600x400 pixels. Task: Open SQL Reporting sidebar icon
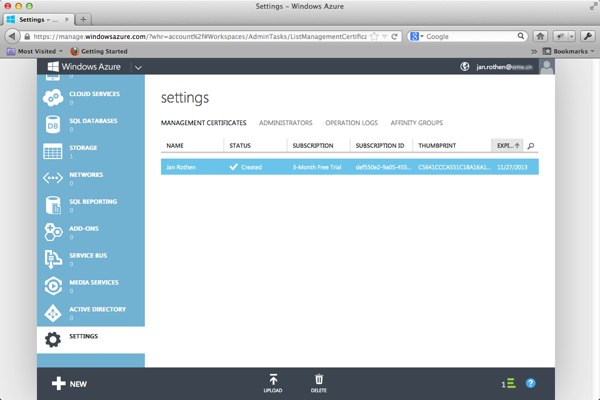[53, 205]
